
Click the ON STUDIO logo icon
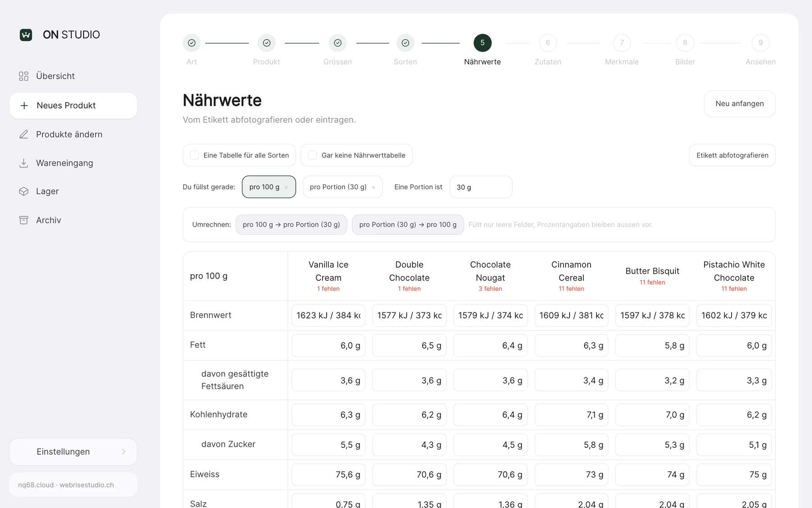[x=26, y=35]
